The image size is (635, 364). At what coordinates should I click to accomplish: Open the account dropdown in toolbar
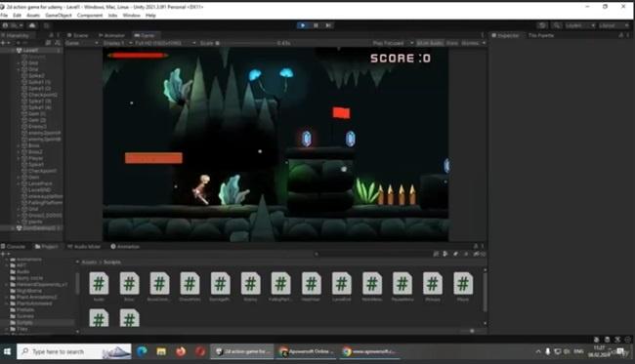pyautogui.click(x=13, y=25)
